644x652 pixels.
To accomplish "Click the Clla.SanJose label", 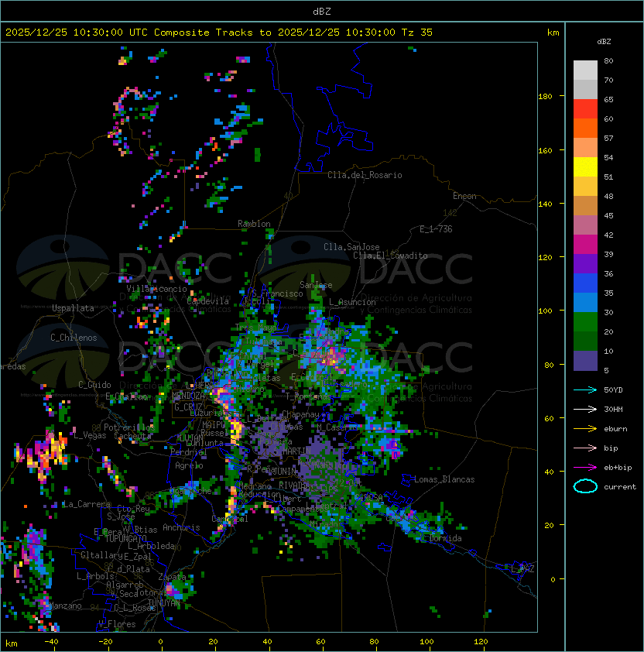I will tap(351, 247).
